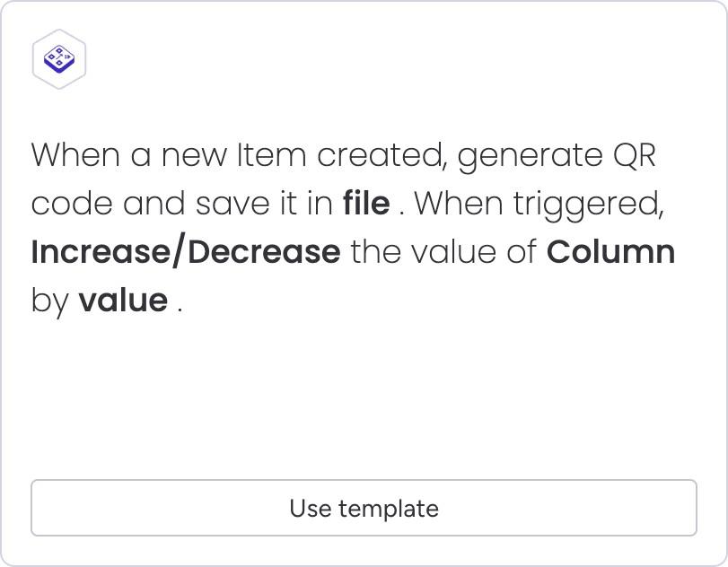The width and height of the screenshot is (728, 567).
Task: Click the QR code app hexagon icon
Action: click(x=59, y=60)
